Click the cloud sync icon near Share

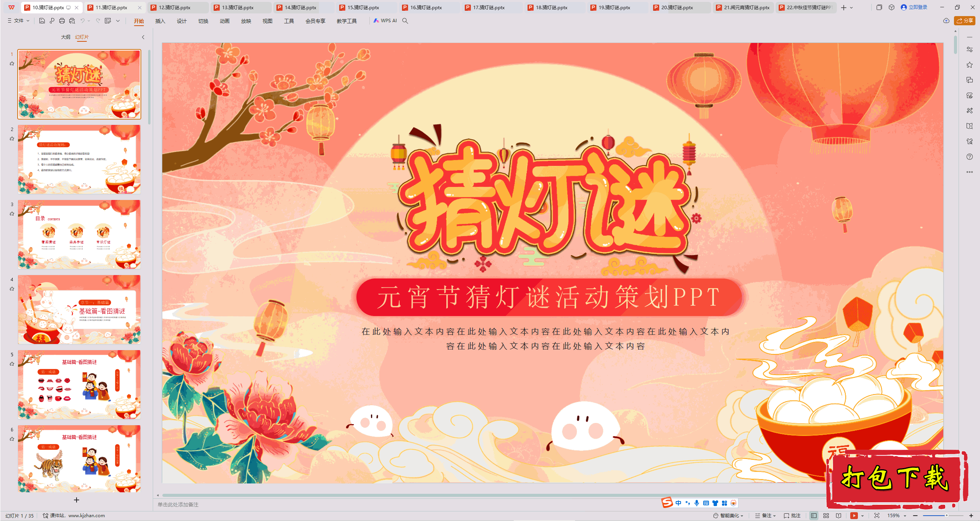tap(946, 21)
